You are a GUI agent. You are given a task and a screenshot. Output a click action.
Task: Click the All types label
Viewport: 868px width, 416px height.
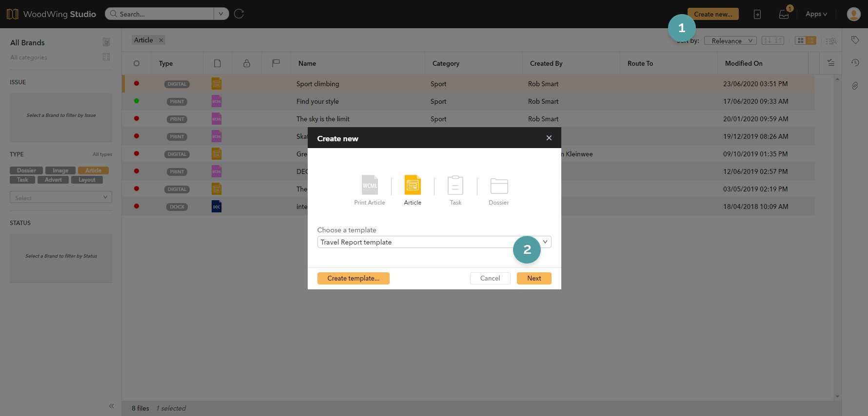(102, 154)
